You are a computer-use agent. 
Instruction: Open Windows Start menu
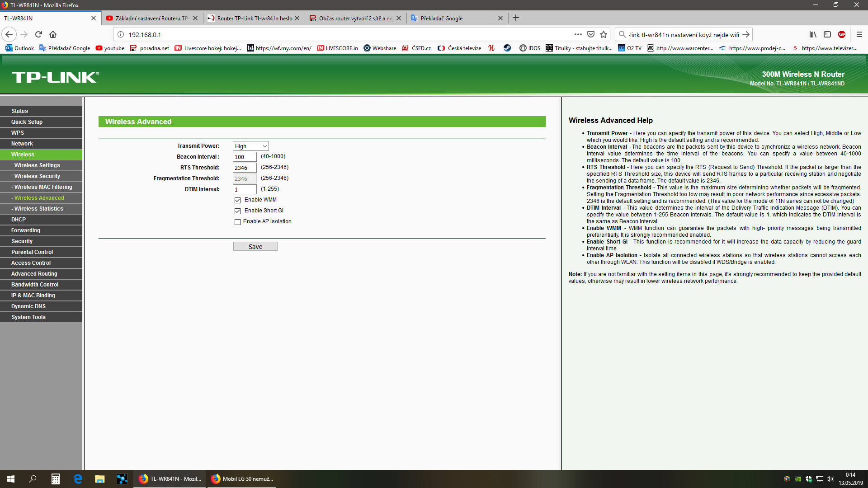point(11,479)
